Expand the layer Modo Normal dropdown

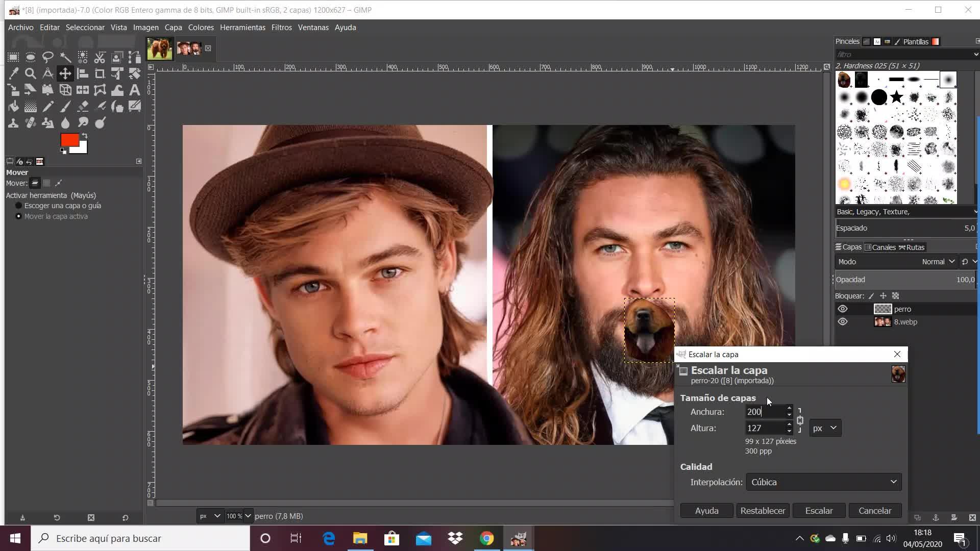click(938, 262)
